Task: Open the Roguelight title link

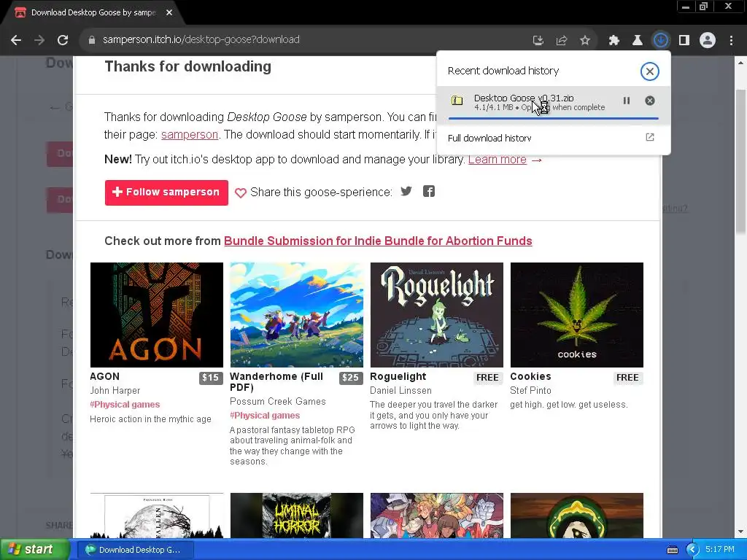Action: click(398, 377)
